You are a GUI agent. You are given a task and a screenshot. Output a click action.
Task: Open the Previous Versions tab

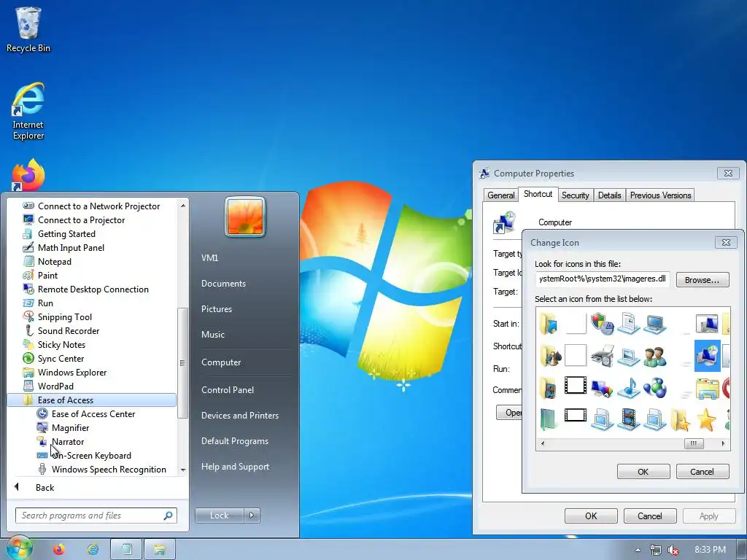pyautogui.click(x=660, y=195)
